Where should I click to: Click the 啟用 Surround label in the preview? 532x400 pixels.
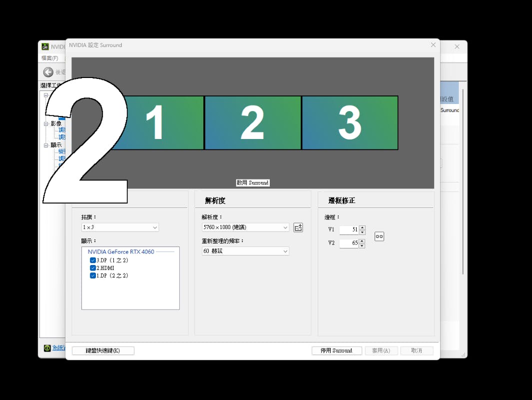[253, 182]
